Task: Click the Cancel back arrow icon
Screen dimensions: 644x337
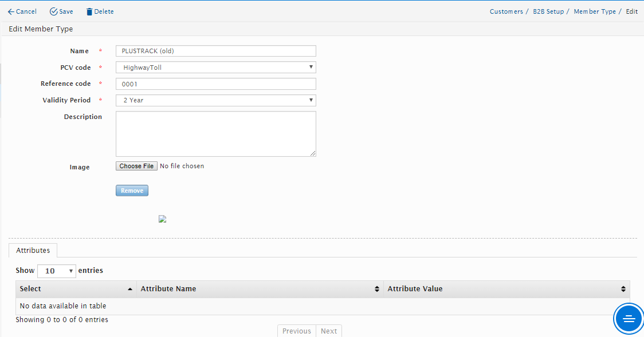Action: 11,11
